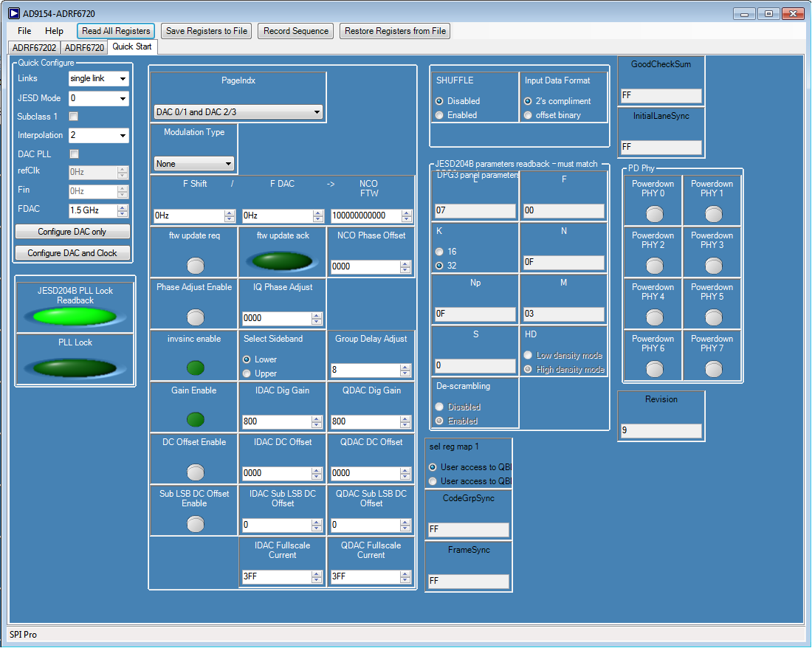Toggle the ftw update req round button
The image size is (812, 648).
click(x=195, y=265)
